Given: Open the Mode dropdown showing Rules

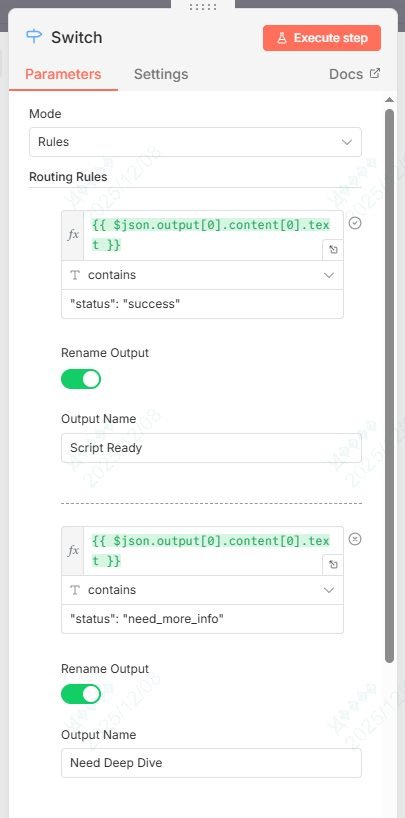Looking at the screenshot, I should pos(195,142).
